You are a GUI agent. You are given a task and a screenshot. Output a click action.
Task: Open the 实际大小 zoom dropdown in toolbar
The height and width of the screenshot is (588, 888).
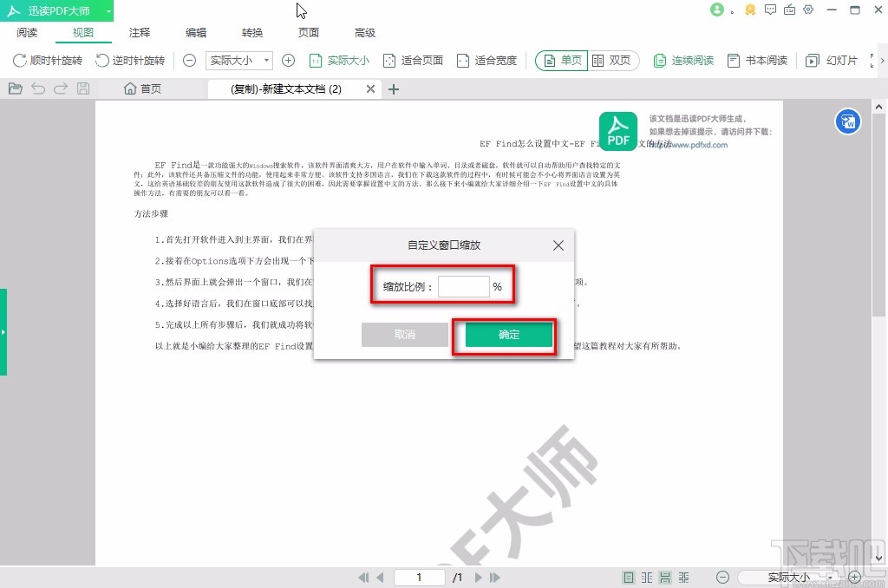tap(239, 60)
